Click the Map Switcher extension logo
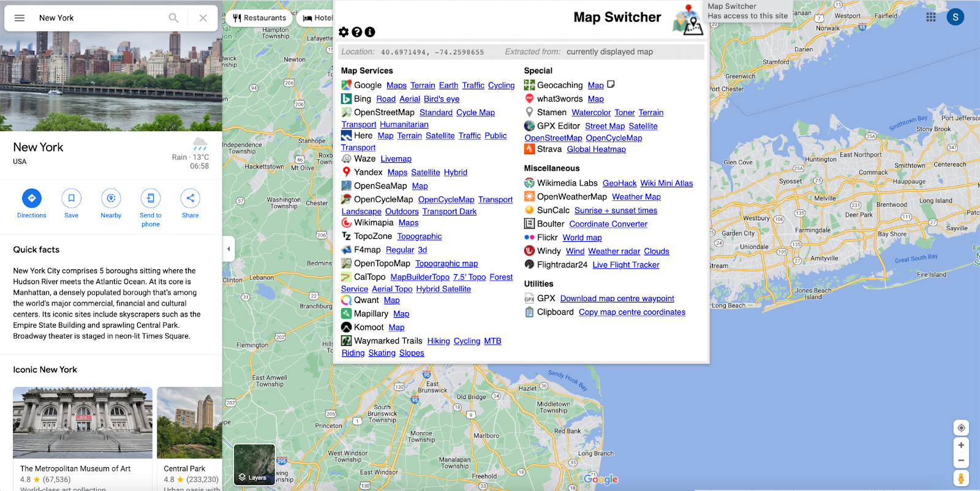The height and width of the screenshot is (491, 980). [687, 19]
